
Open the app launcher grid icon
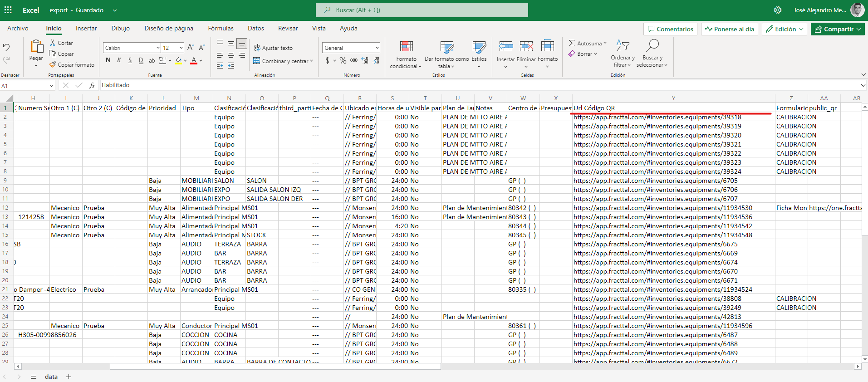tap(8, 10)
